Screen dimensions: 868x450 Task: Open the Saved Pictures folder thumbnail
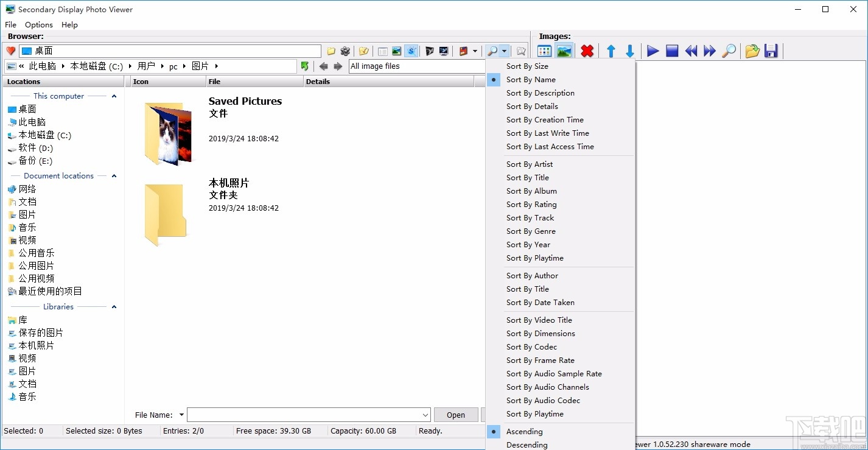pyautogui.click(x=169, y=134)
